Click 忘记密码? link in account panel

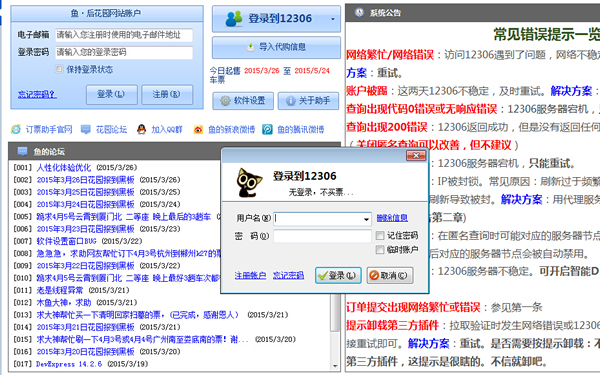click(x=38, y=94)
